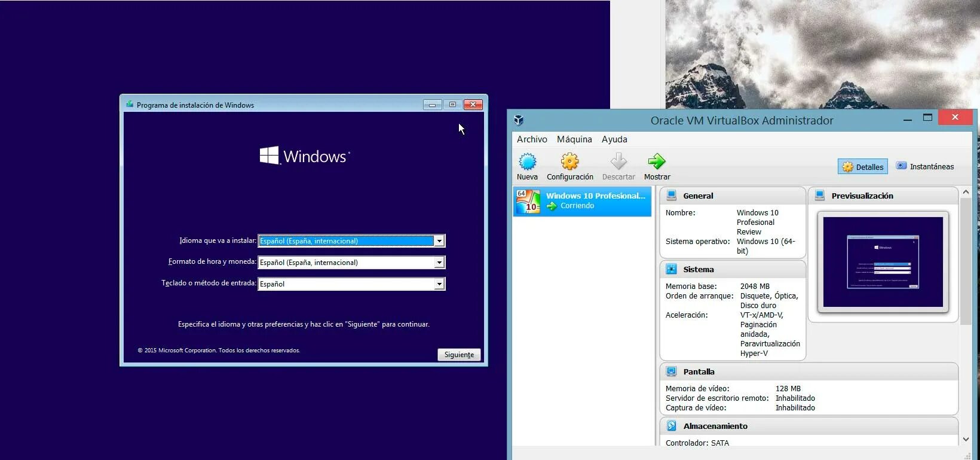Click the Almacenamiento section icon
980x460 pixels.
671,426
